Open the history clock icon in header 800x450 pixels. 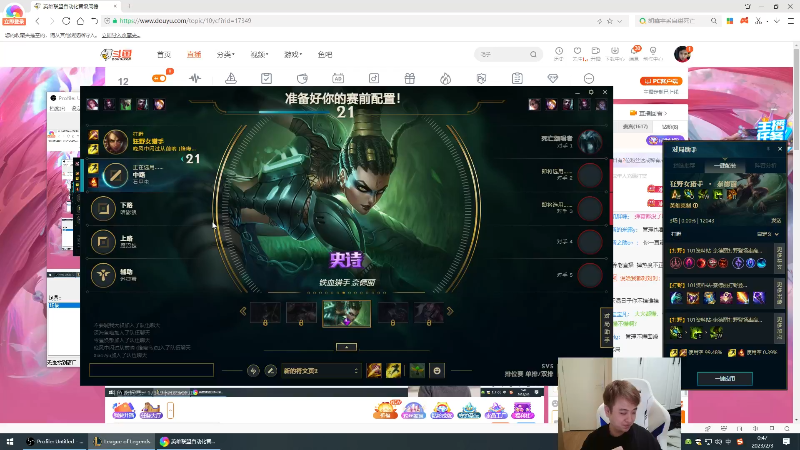(x=559, y=53)
